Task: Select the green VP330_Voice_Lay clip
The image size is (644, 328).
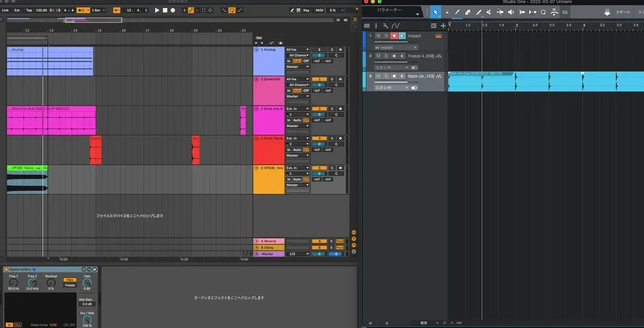Action: click(27, 179)
